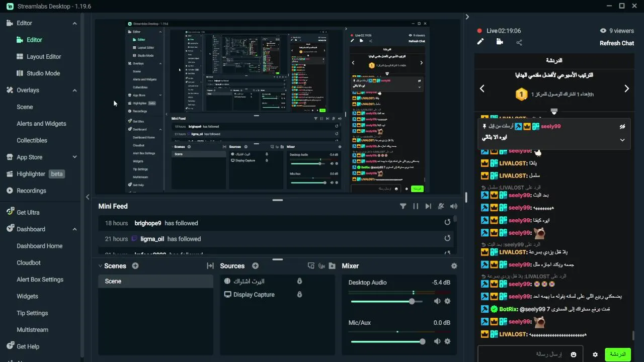The width and height of the screenshot is (644, 362).
Task: Mute Mic/Aux
Action: tap(437, 341)
